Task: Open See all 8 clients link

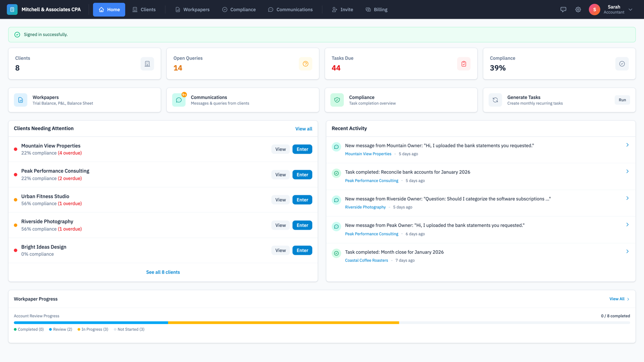Action: (x=163, y=272)
